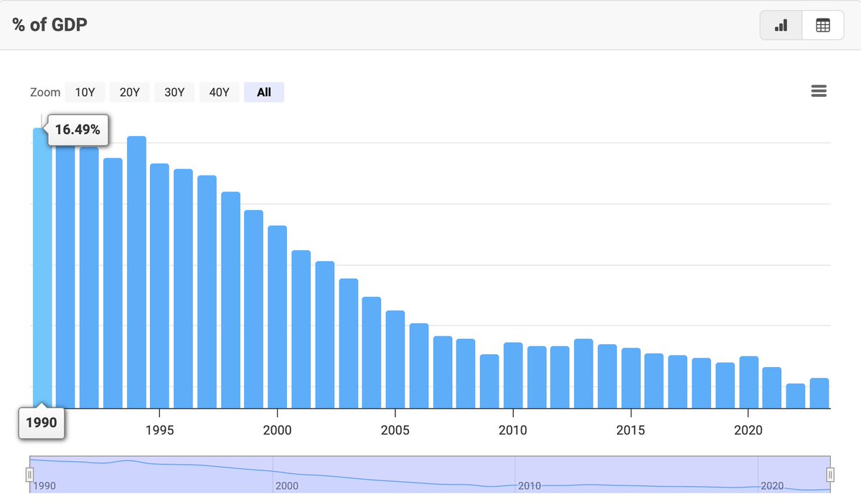Select the bar above 1995 label
Viewport: 861px width, 504px height.
tap(159, 286)
